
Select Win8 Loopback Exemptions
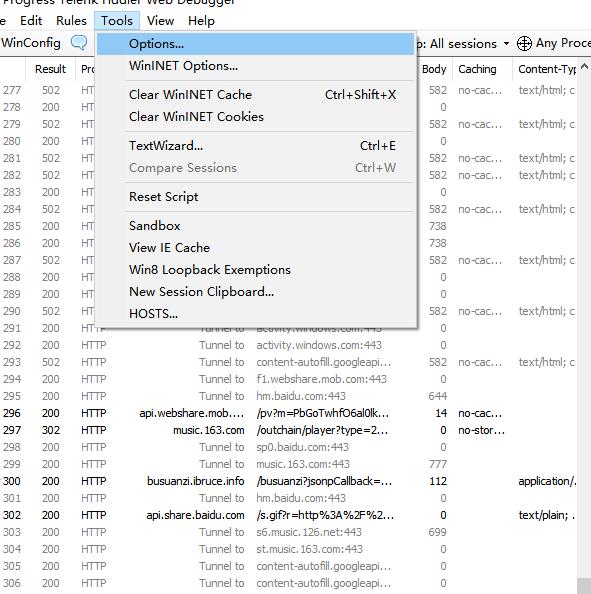coord(256,270)
